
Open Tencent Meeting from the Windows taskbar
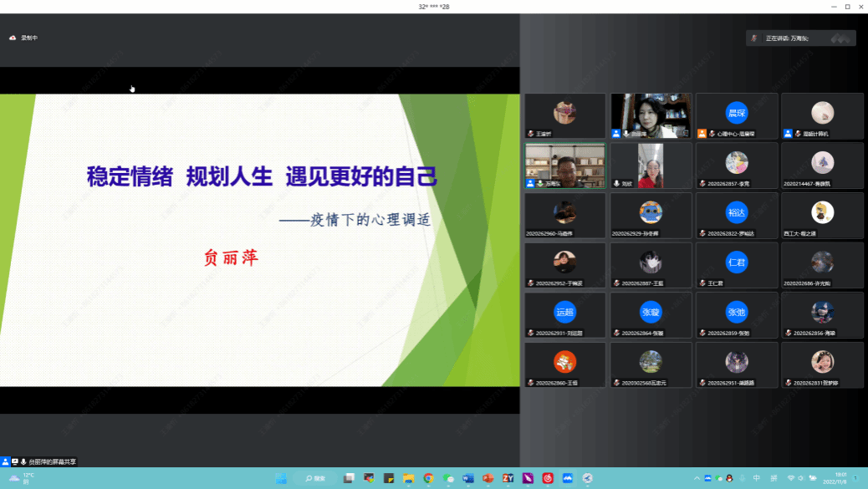click(x=568, y=478)
